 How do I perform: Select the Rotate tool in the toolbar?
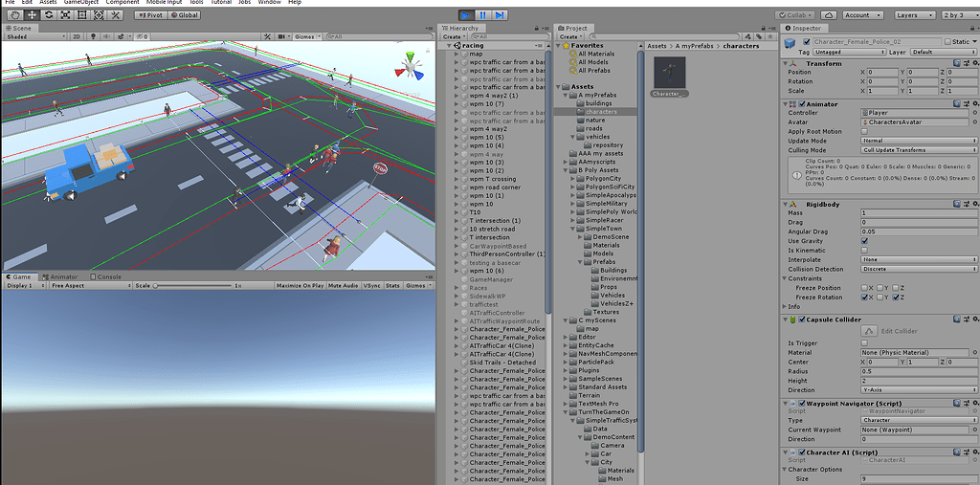[47, 15]
